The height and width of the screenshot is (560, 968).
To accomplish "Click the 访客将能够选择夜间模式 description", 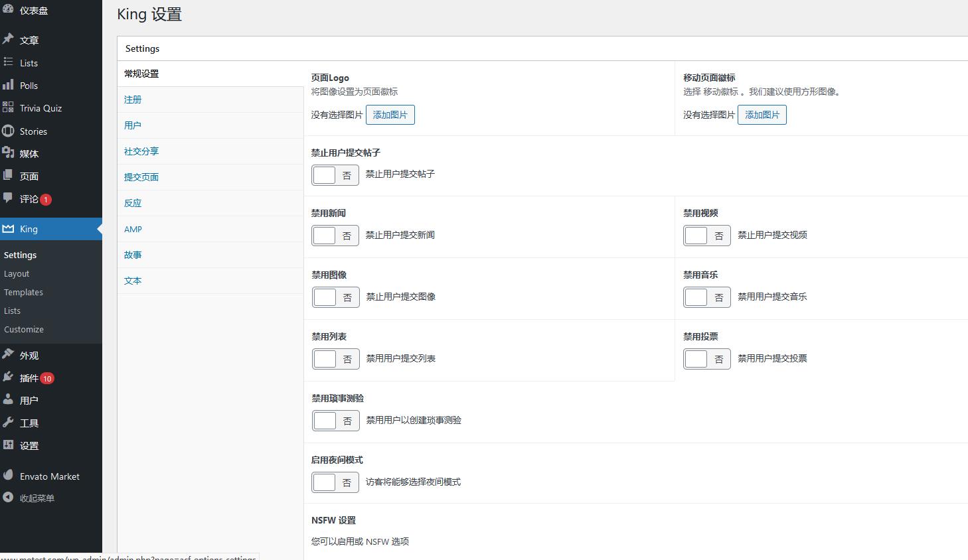I will click(413, 482).
